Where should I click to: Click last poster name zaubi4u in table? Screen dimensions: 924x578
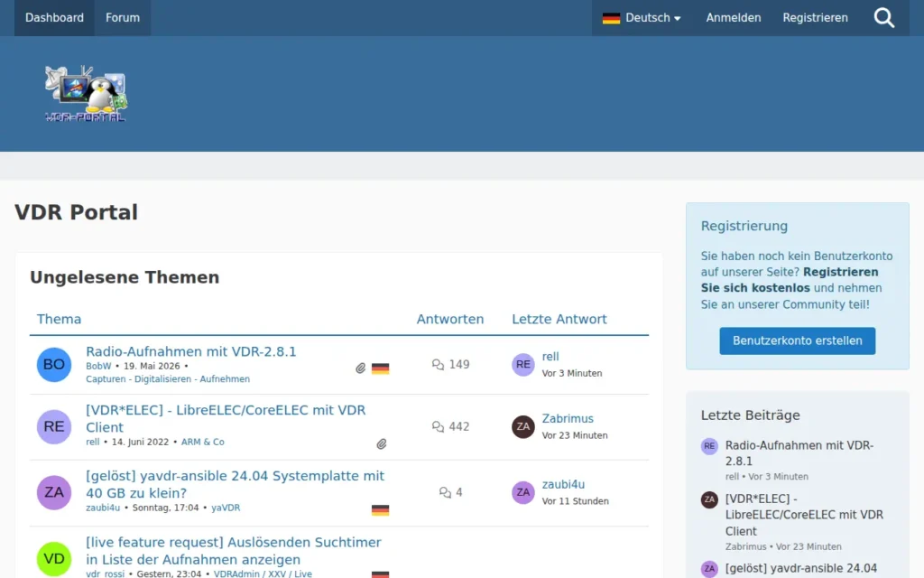[x=563, y=484]
